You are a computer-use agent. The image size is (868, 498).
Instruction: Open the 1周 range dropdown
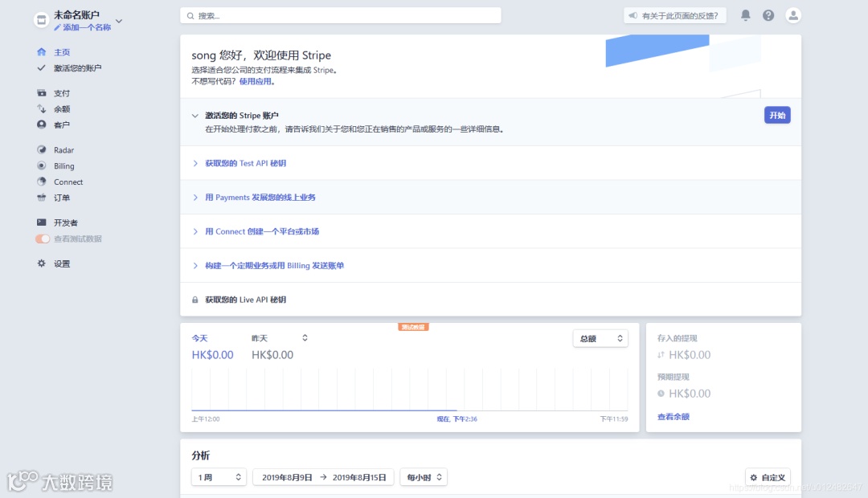coord(219,477)
